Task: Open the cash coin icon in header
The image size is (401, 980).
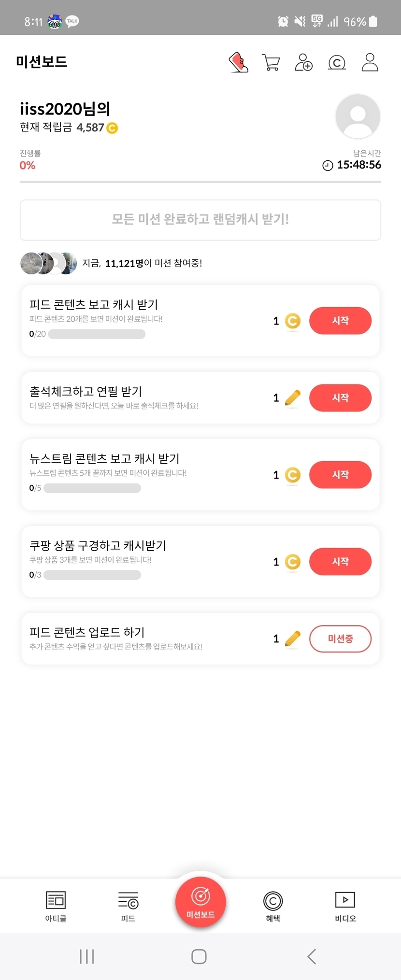Action: click(337, 62)
